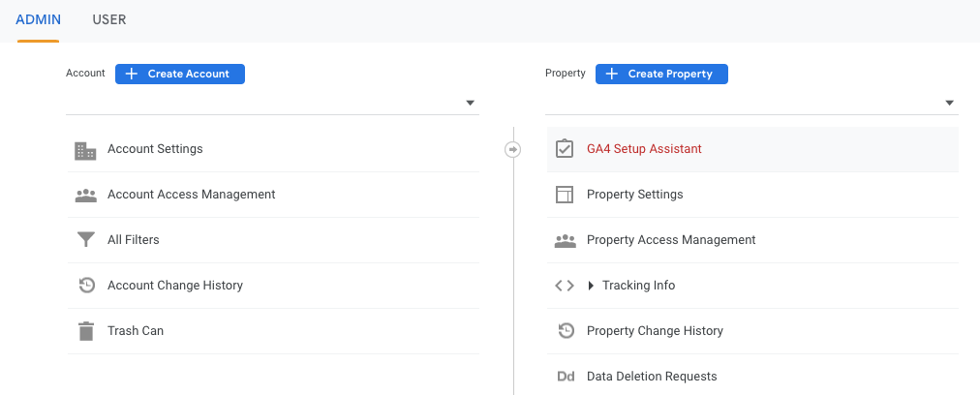Click the Property Change History clock icon
The width and height of the screenshot is (980, 395).
click(x=566, y=331)
